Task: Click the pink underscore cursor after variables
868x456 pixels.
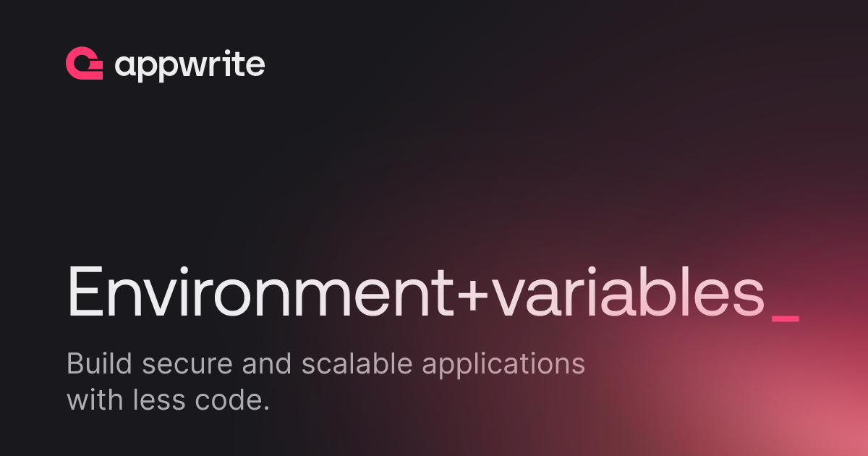Action: pos(786,318)
